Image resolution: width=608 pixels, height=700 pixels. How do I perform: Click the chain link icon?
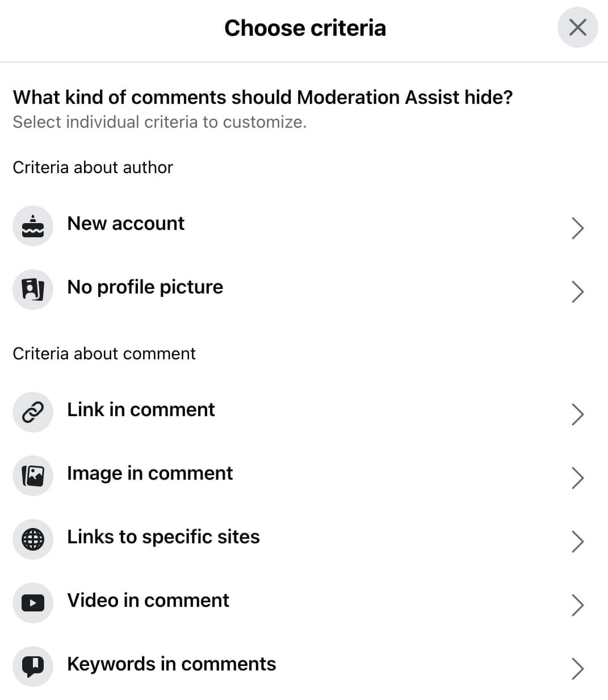tap(33, 412)
